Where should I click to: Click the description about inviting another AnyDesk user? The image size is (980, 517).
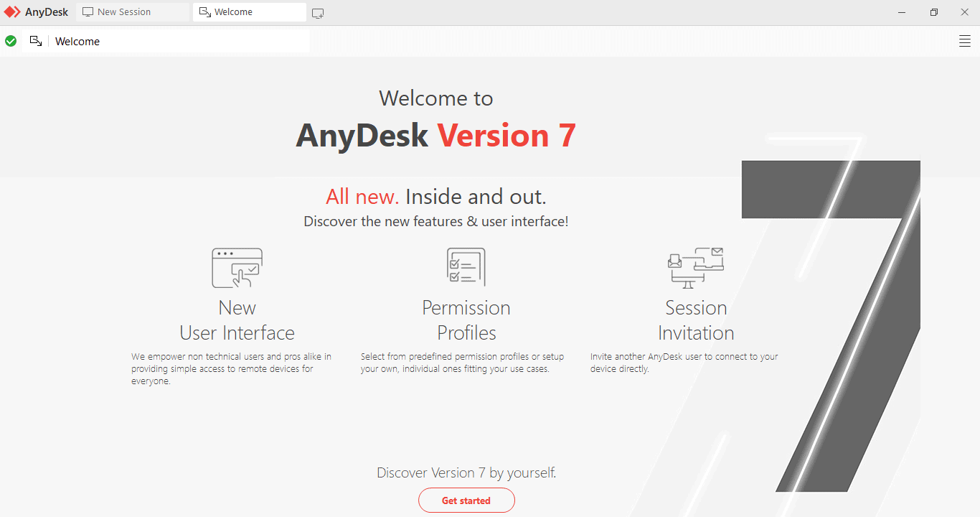point(684,363)
